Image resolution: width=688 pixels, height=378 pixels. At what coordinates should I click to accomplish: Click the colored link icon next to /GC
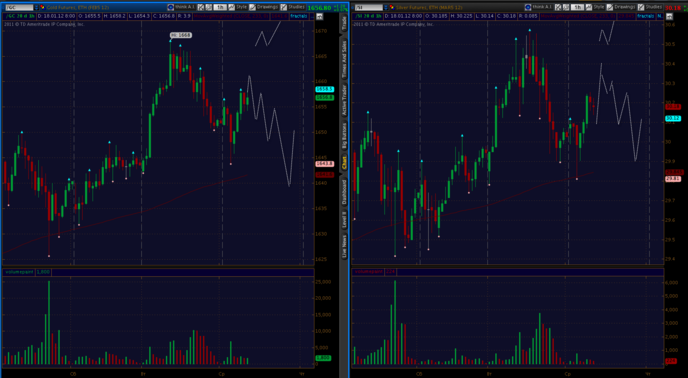[x=43, y=7]
